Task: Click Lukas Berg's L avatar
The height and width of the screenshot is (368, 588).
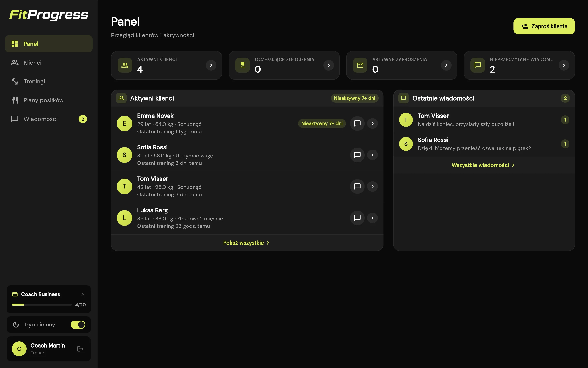Action: click(x=124, y=218)
